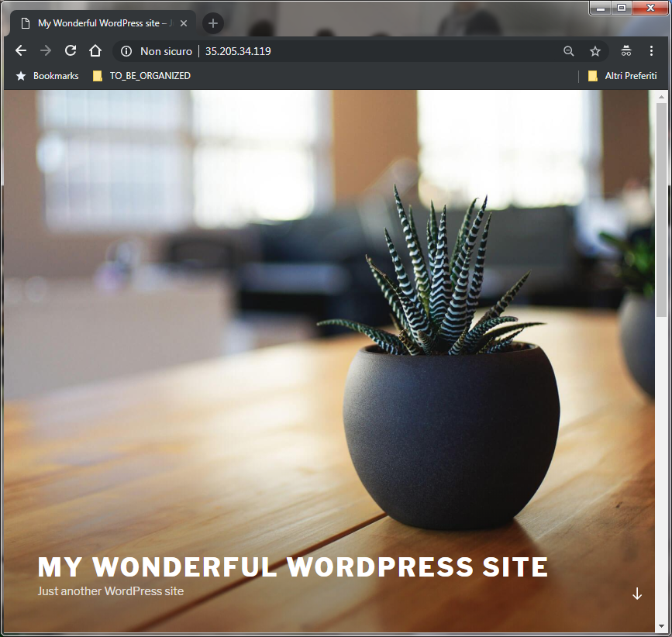The width and height of the screenshot is (672, 637).
Task: Close the My Wonderful WordPress site tab
Action: click(x=184, y=23)
